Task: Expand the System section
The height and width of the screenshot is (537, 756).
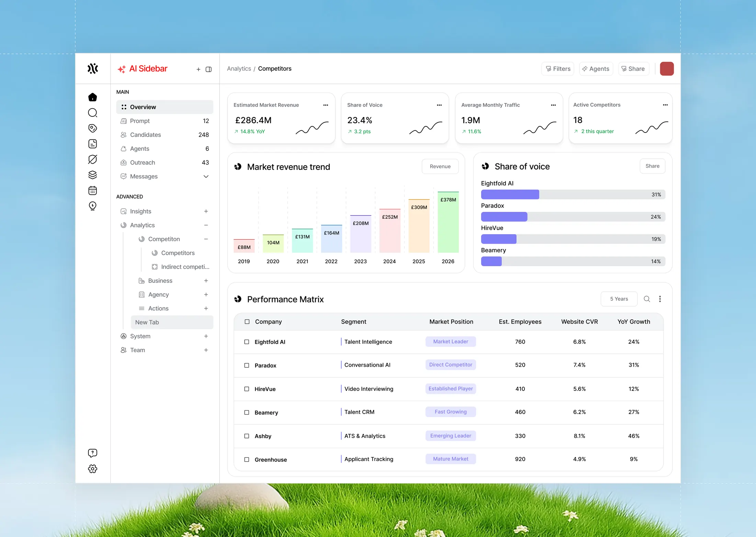Action: tap(206, 336)
